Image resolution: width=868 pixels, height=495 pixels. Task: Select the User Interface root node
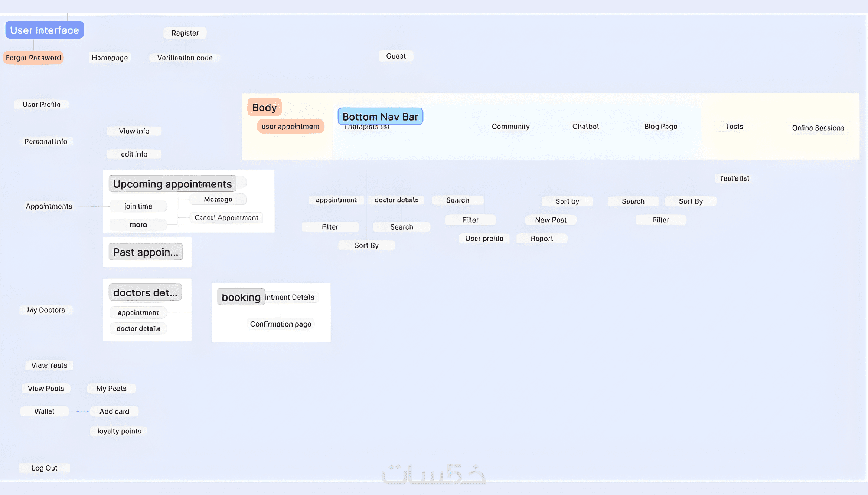click(45, 30)
